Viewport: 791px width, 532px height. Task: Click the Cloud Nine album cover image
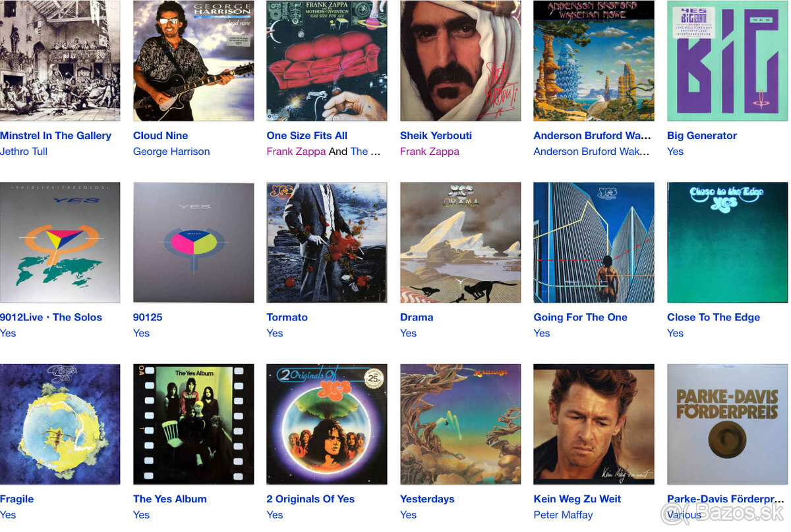point(194,61)
